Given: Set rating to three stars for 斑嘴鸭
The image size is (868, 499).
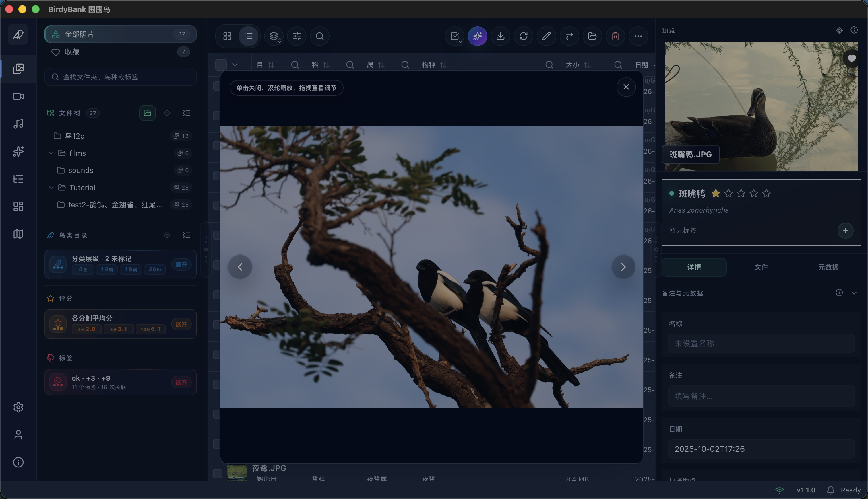Looking at the screenshot, I should pos(741,193).
